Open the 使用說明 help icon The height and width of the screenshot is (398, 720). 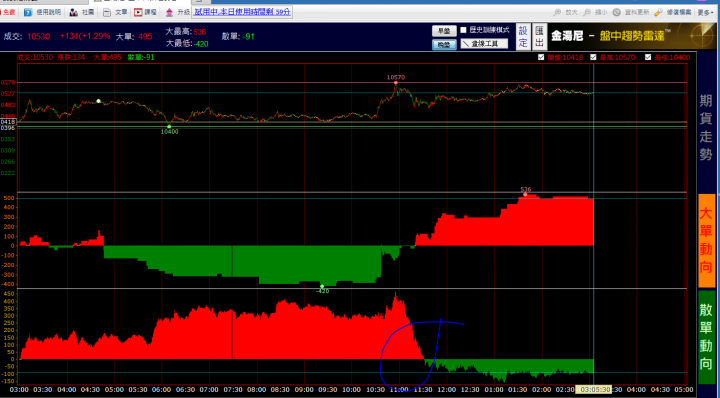(x=28, y=12)
